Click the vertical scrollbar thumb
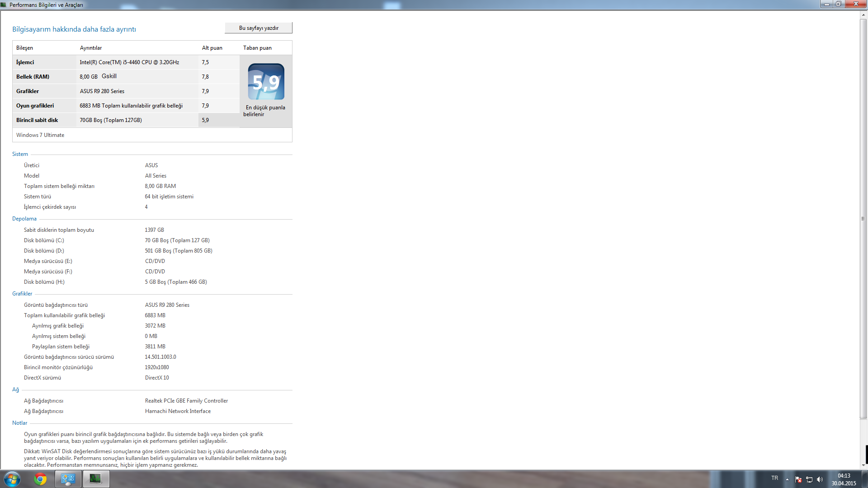868x488 pixels. pyautogui.click(x=863, y=219)
